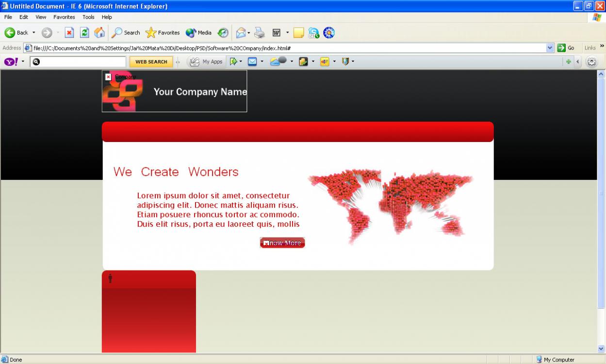Open the My Apps button

coord(207,62)
